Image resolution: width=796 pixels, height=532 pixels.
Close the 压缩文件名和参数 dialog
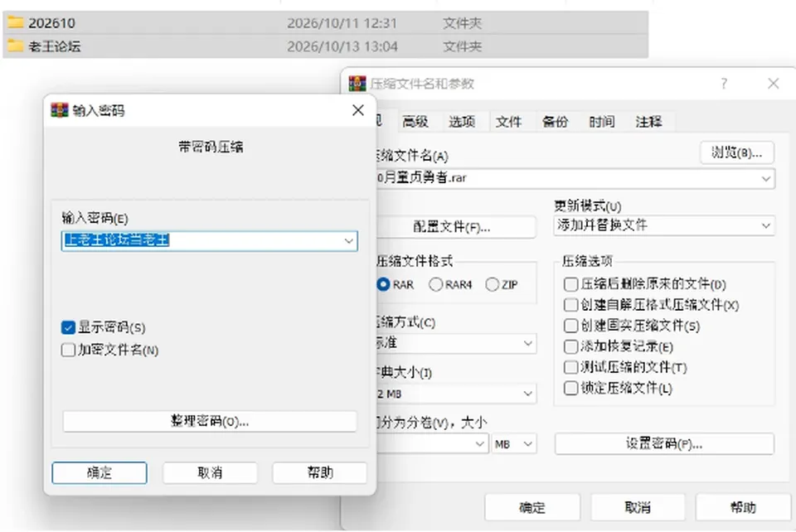click(x=773, y=83)
